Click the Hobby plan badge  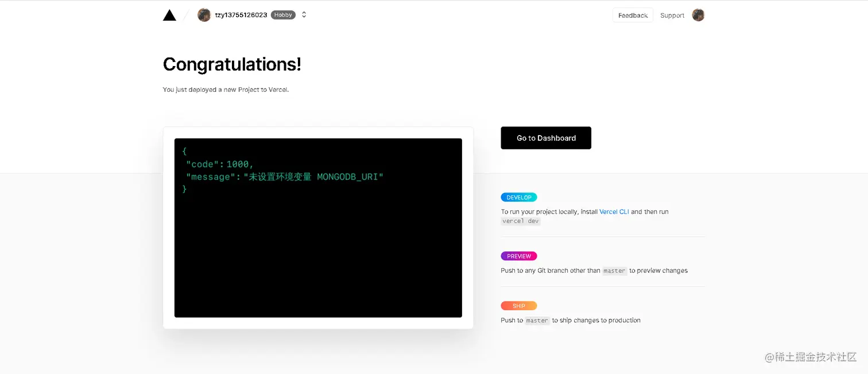(x=283, y=15)
